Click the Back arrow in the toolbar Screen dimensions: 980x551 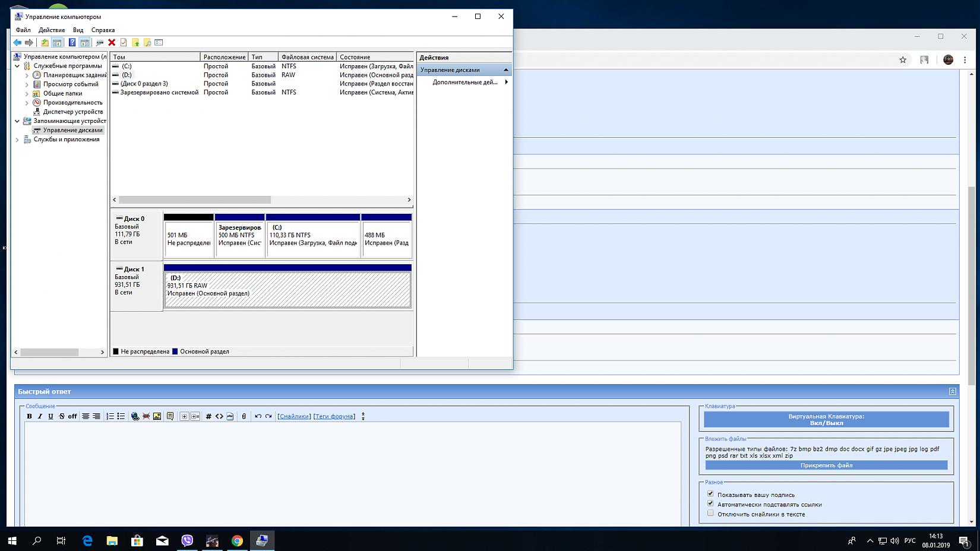point(17,43)
